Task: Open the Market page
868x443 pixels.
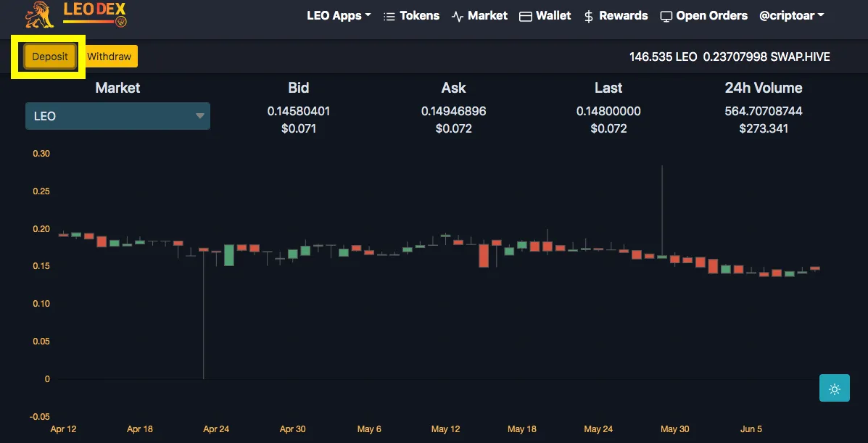Action: click(x=479, y=16)
